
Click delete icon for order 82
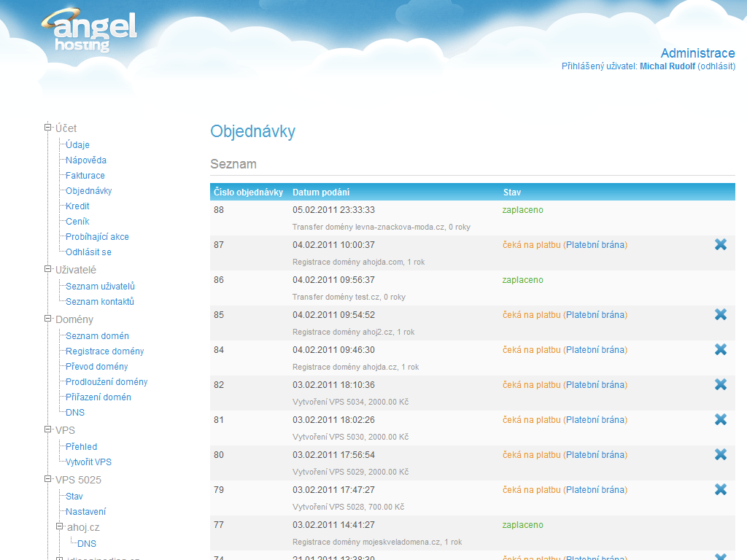point(720,384)
